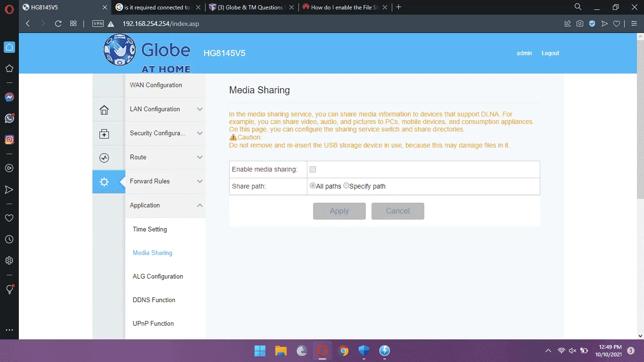Open the blue privacy protection shield
The width and height of the screenshot is (644, 362).
[x=592, y=24]
